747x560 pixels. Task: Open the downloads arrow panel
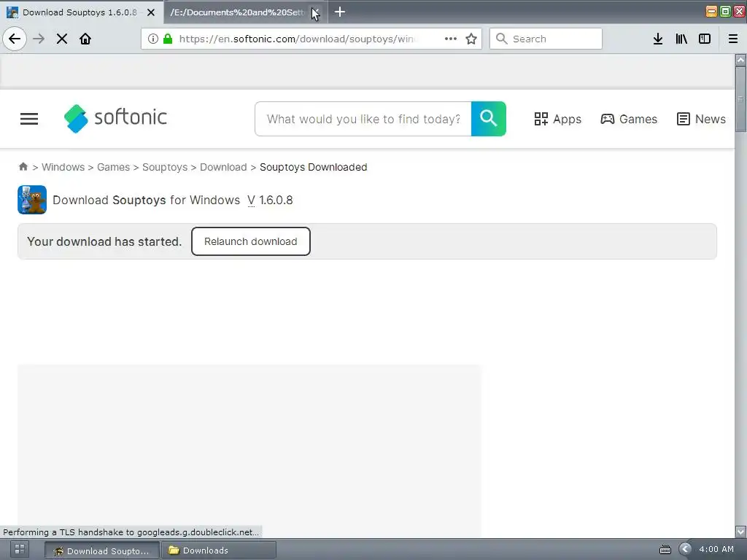click(x=658, y=39)
